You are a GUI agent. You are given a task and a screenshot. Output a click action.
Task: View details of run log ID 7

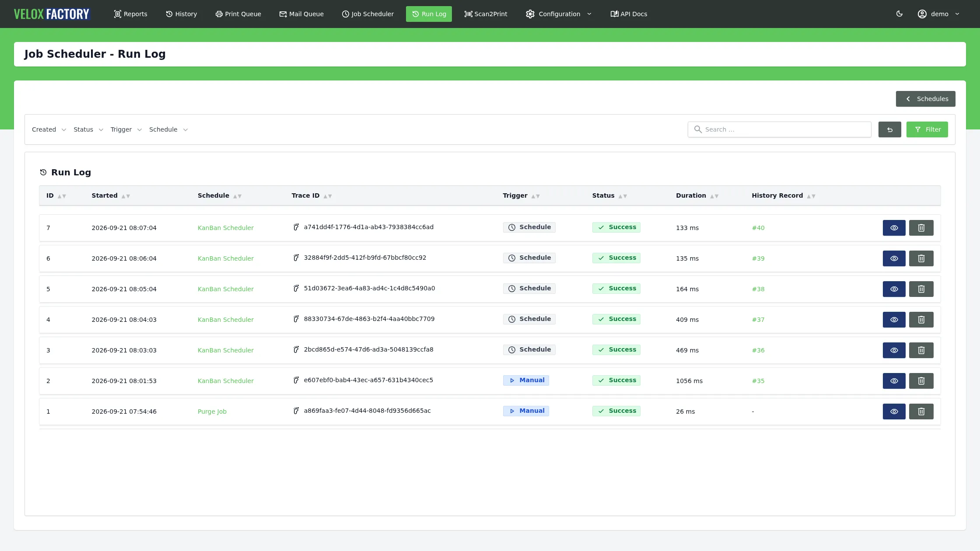(x=894, y=228)
